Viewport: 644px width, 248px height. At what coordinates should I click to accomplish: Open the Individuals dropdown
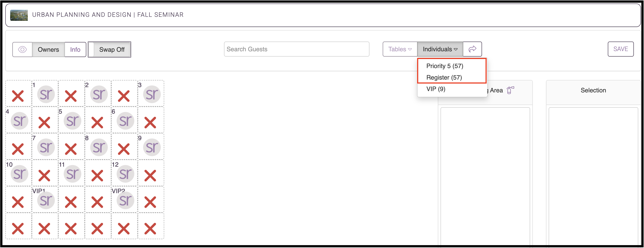click(440, 49)
